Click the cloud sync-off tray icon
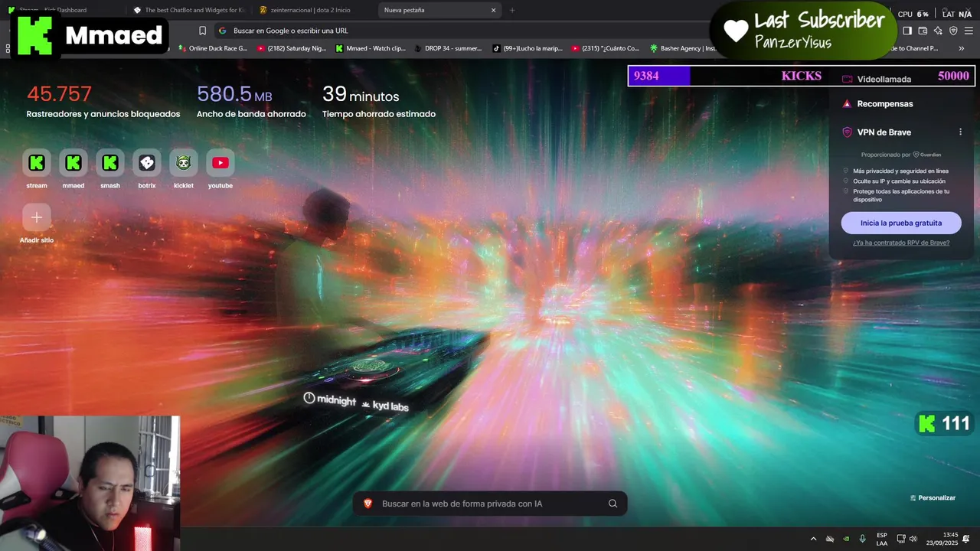This screenshot has width=980, height=551. tap(830, 540)
